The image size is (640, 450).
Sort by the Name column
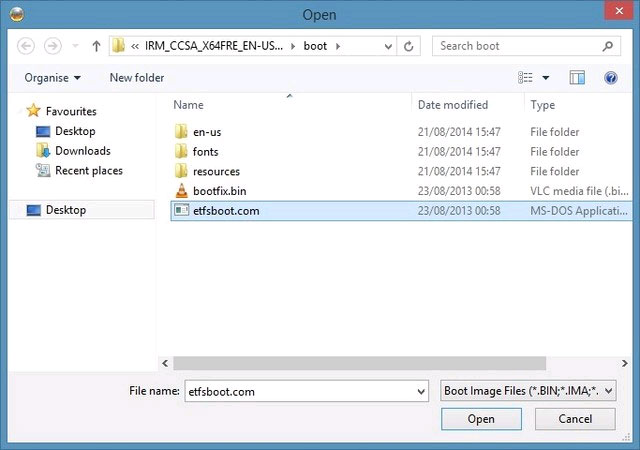coord(188,105)
